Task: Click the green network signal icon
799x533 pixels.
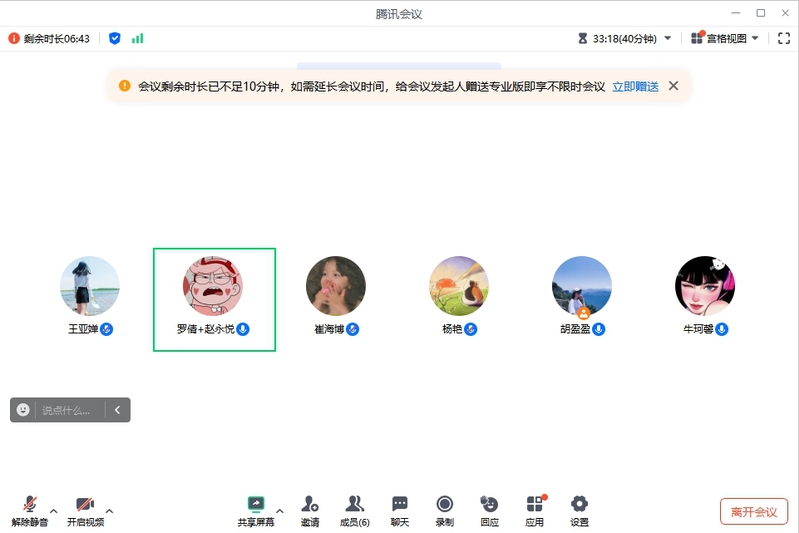Action: pos(137,38)
